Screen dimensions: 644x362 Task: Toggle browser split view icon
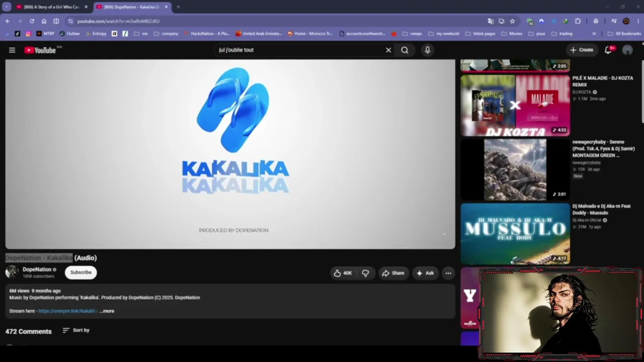[56, 21]
